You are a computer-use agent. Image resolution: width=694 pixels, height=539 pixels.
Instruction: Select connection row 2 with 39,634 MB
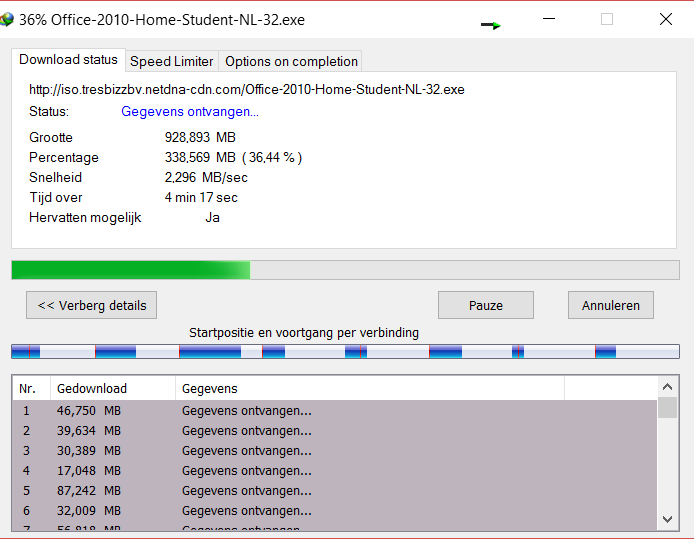click(x=335, y=431)
